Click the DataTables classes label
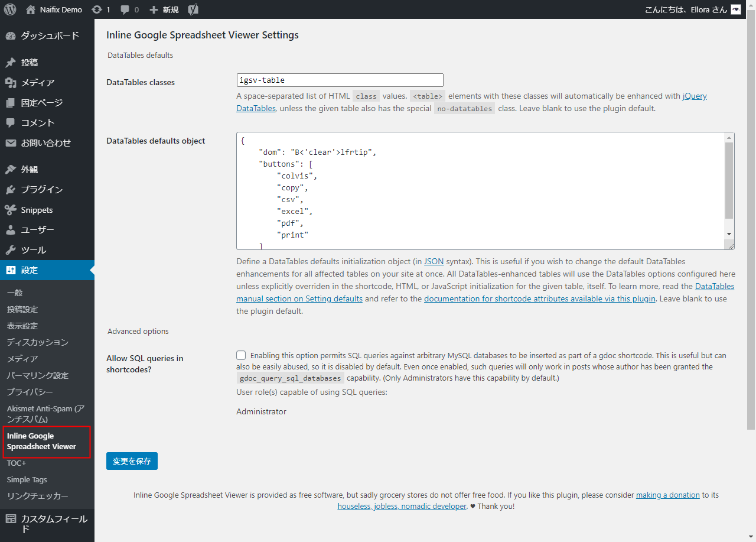The image size is (756, 542). coord(141,82)
